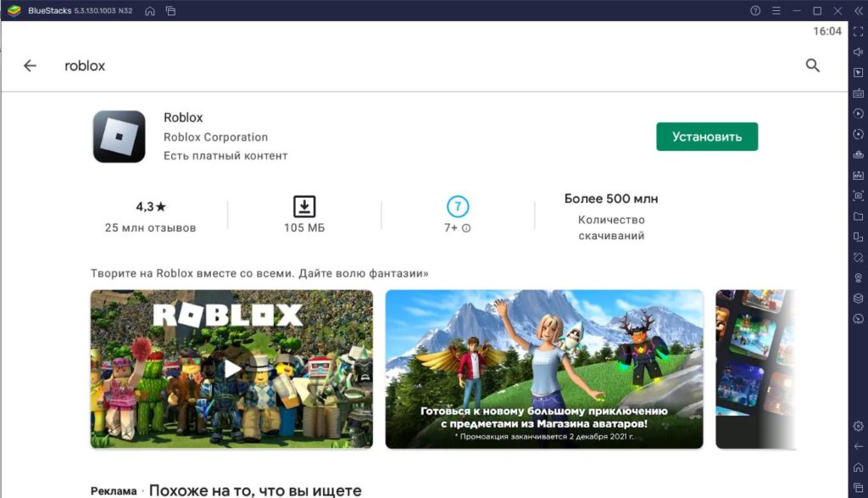The width and height of the screenshot is (868, 498).
Task: Open the mountain adventure screenshot
Action: pyautogui.click(x=544, y=369)
